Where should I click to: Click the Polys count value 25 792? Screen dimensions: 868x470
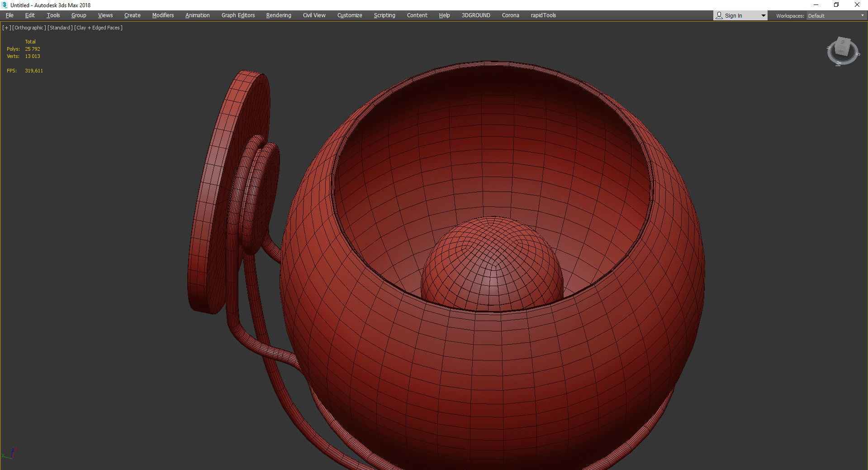click(33, 49)
